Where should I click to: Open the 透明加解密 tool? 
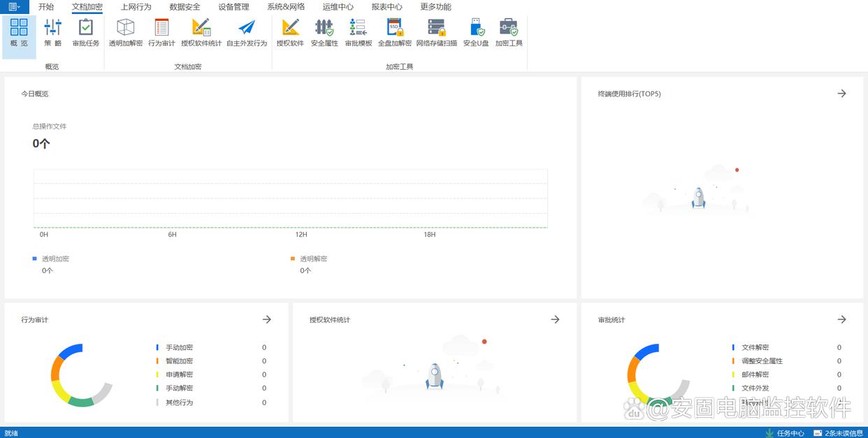[125, 33]
